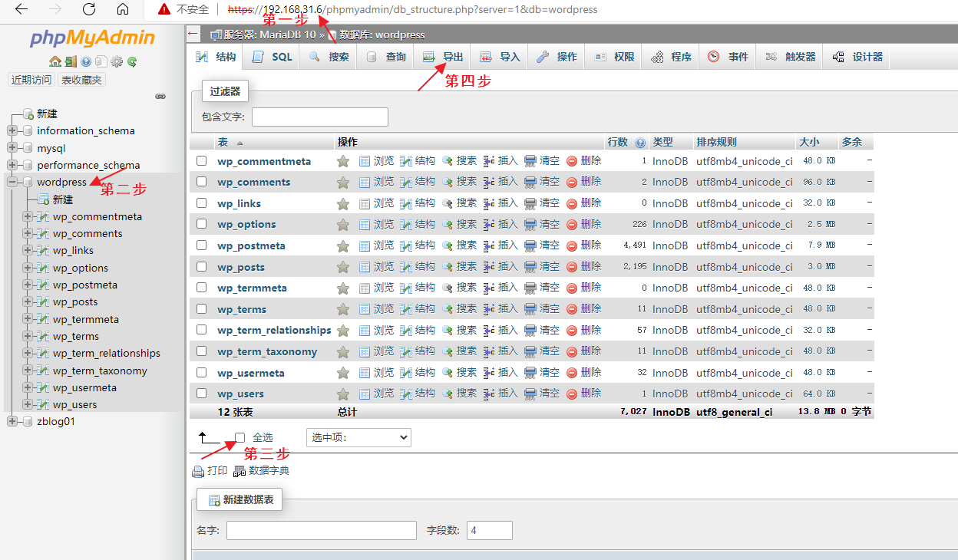The width and height of the screenshot is (958, 560).
Task: Reload the navigation panel green arrow
Action: coord(132,62)
